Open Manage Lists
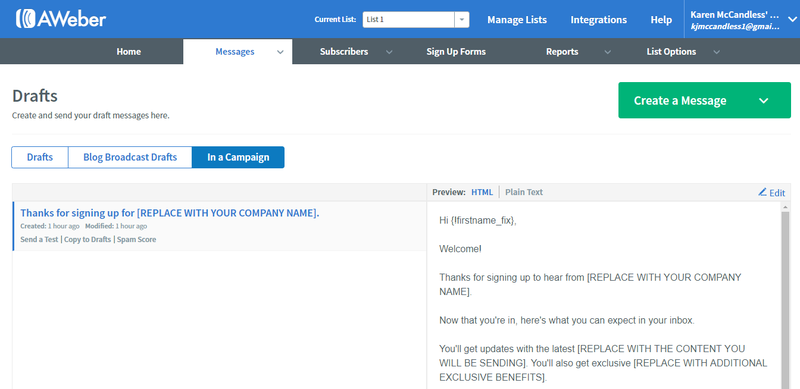The width and height of the screenshot is (800, 389). tap(517, 20)
